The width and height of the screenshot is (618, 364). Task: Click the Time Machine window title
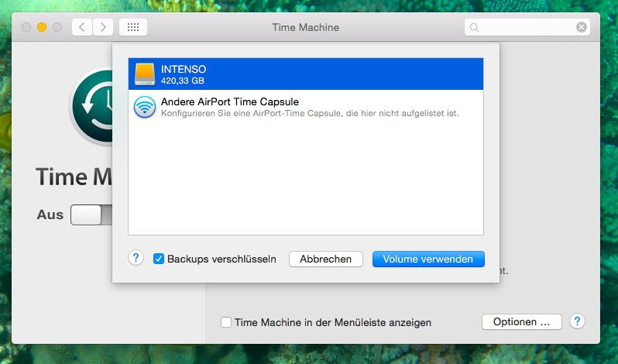[x=305, y=27]
